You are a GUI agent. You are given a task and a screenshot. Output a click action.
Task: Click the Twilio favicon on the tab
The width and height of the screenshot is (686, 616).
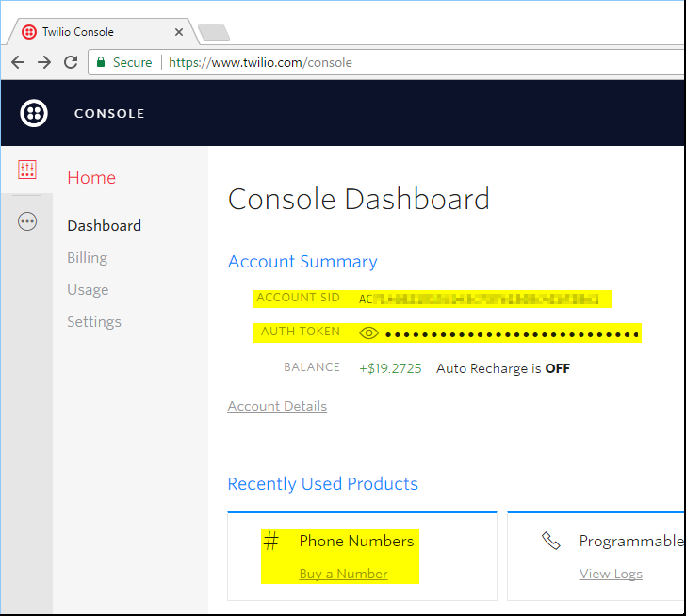(x=29, y=32)
